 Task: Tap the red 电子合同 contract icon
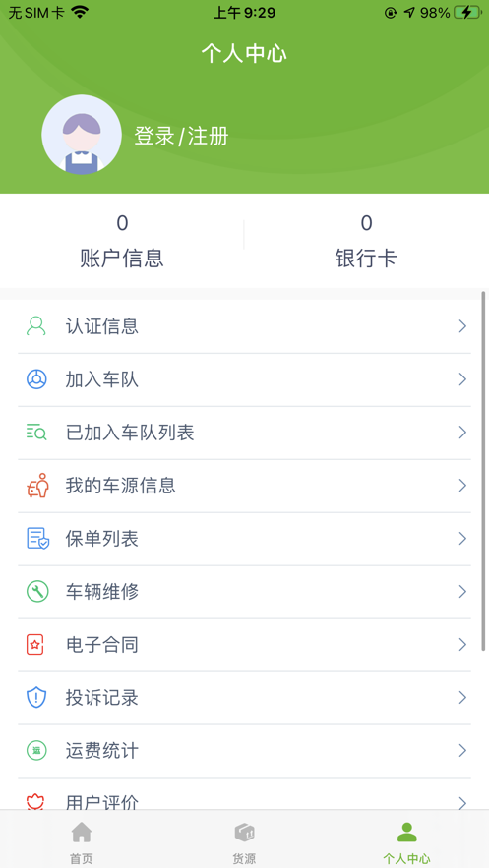tap(34, 644)
